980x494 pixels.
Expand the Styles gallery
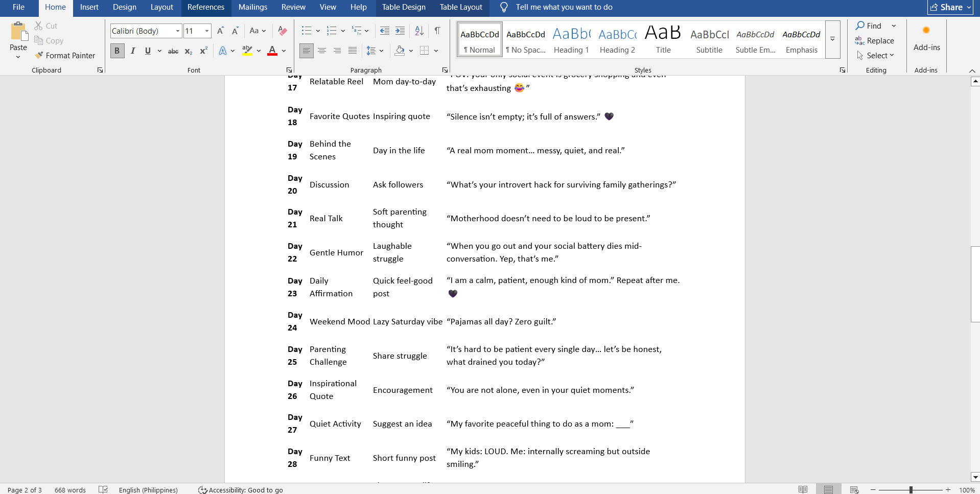point(832,39)
